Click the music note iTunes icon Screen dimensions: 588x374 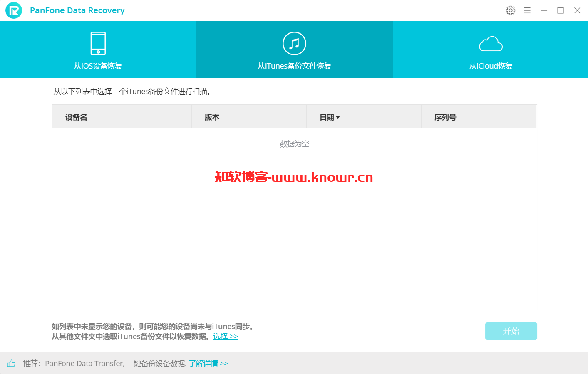point(294,43)
